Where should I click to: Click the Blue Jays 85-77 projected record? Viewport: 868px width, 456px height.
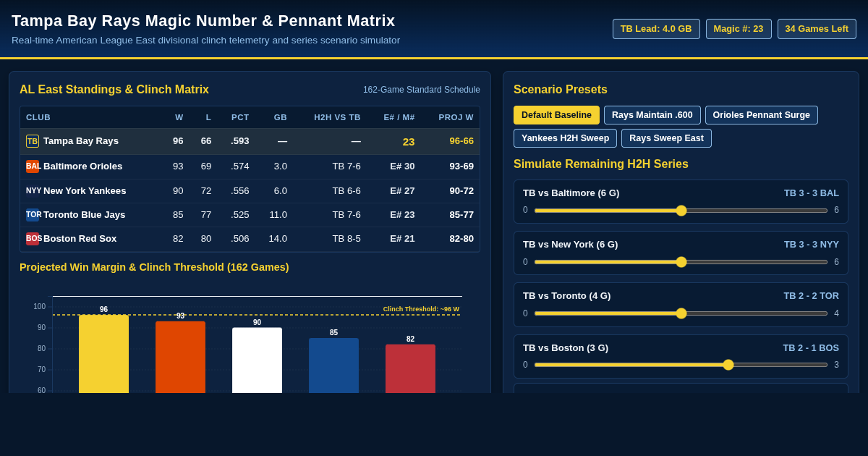pyautogui.click(x=461, y=215)
